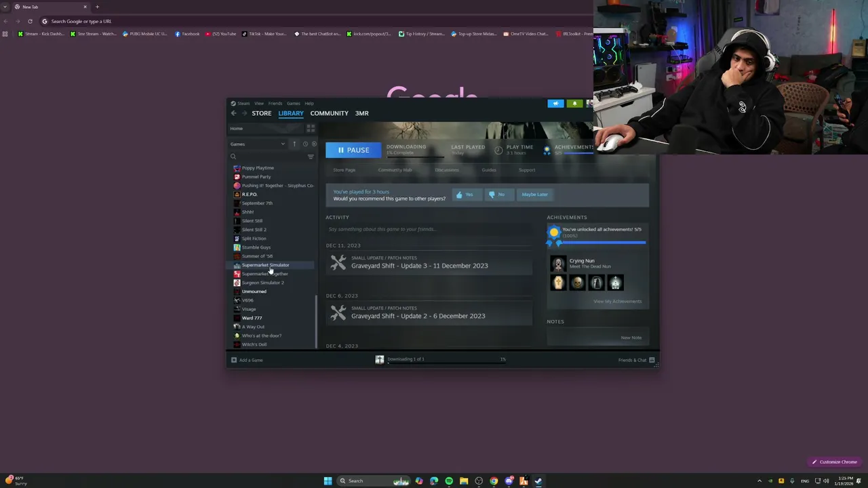Viewport: 868px width, 488px height.
Task: Open the Games menu
Action: pos(293,104)
